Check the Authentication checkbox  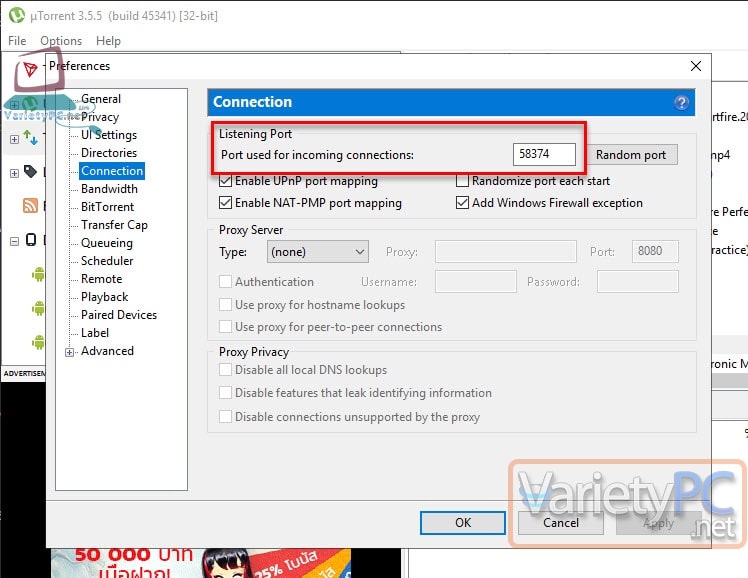click(x=225, y=281)
